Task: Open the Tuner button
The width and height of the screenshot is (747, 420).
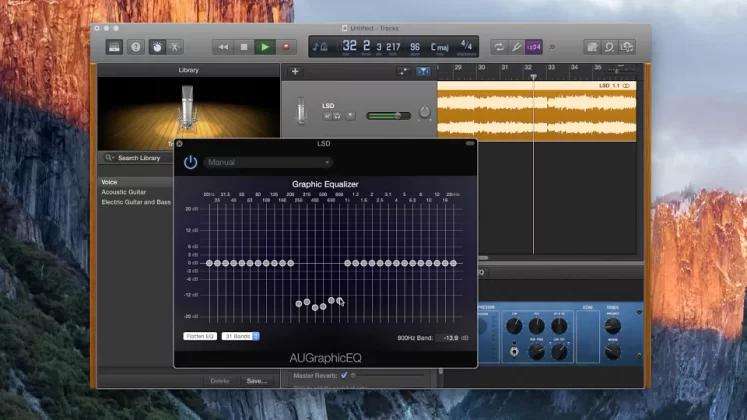Action: click(x=516, y=47)
